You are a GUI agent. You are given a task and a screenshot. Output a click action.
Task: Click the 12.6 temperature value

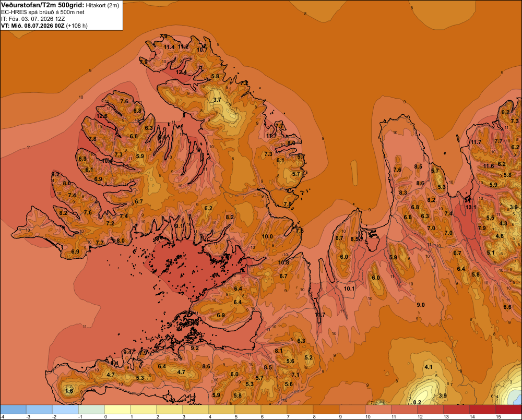(x=102, y=116)
